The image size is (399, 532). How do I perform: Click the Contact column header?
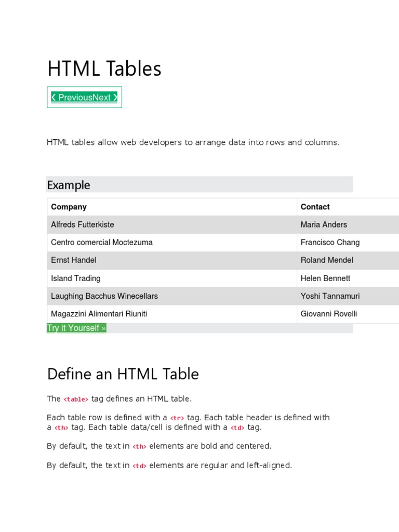tap(315, 207)
